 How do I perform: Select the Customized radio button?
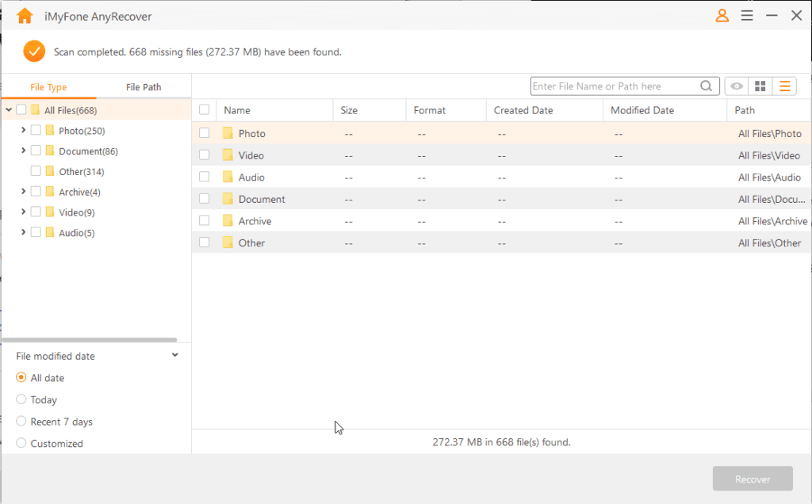(21, 443)
